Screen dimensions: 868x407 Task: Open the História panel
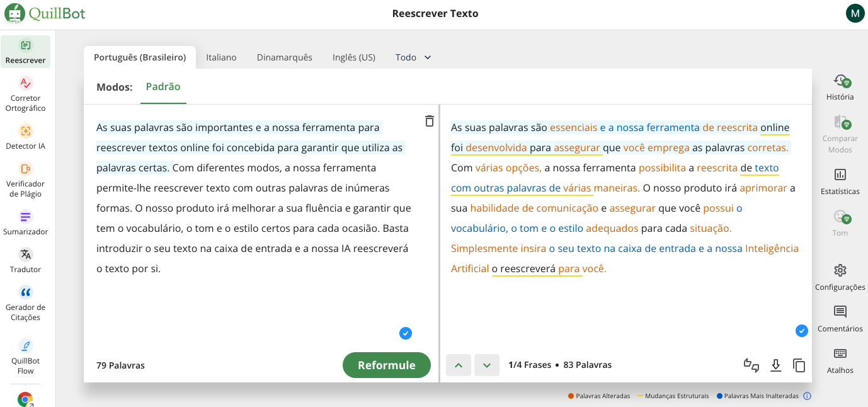click(x=840, y=87)
